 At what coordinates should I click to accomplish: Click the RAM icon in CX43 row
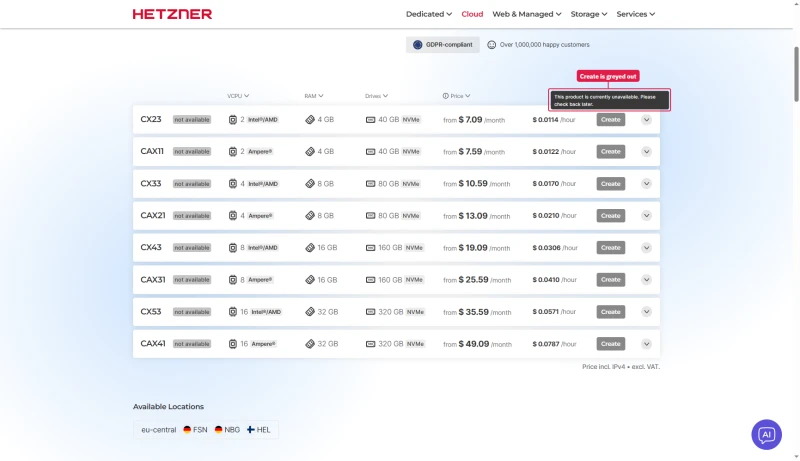[310, 248]
